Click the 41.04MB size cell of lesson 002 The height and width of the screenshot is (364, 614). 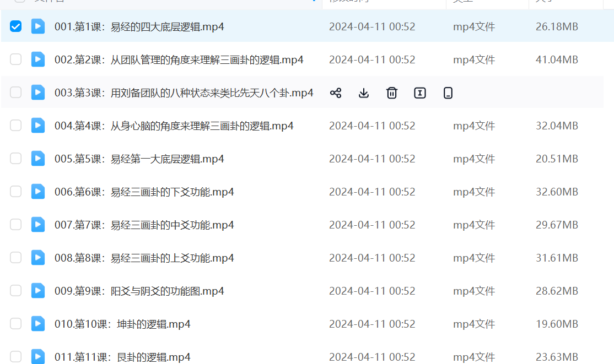(x=557, y=59)
